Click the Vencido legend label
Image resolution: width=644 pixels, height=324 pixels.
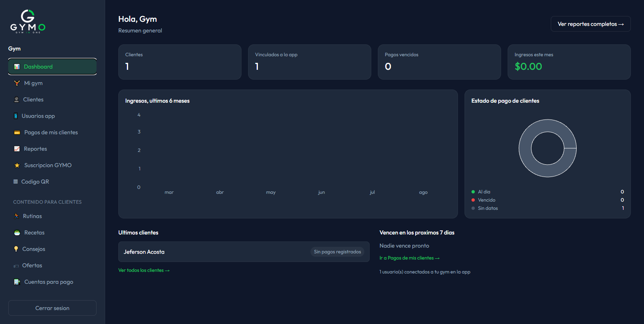pos(487,200)
